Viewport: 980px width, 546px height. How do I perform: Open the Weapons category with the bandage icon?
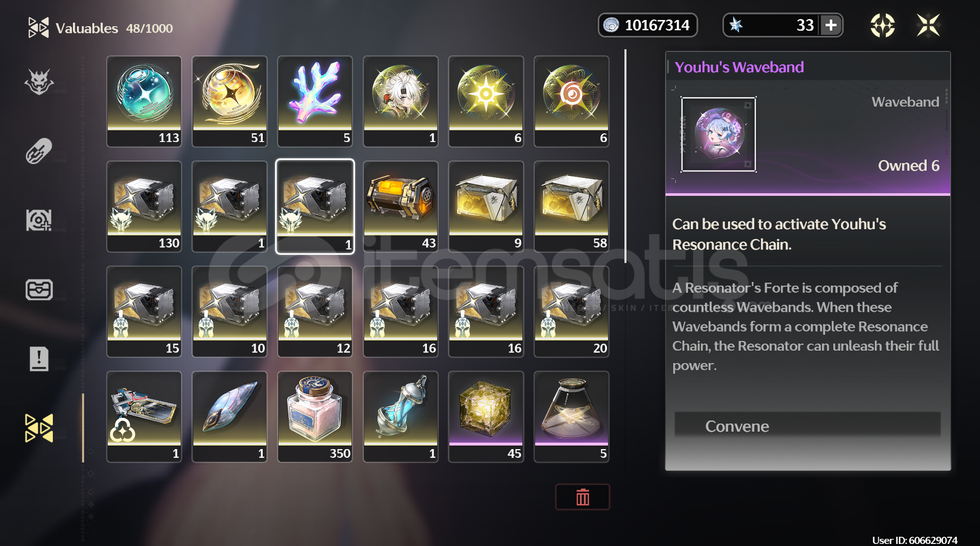pyautogui.click(x=39, y=151)
